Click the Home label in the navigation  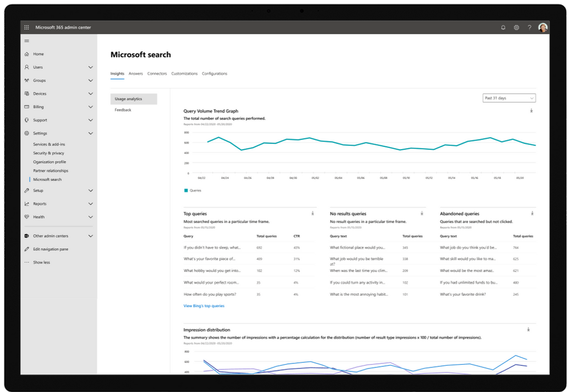pos(38,54)
